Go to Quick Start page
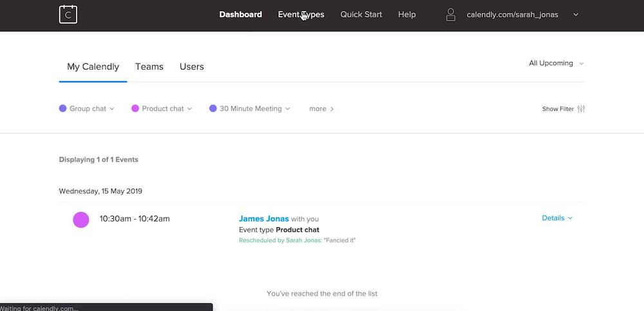This screenshot has width=644, height=311. click(361, 14)
